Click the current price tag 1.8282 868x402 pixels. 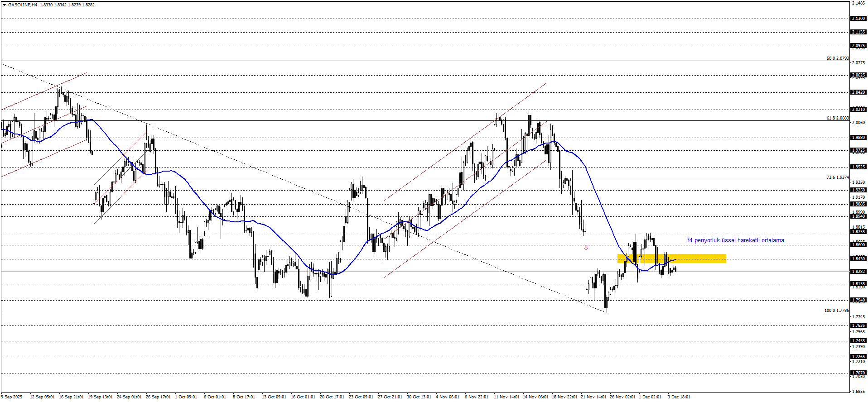[x=858, y=272]
